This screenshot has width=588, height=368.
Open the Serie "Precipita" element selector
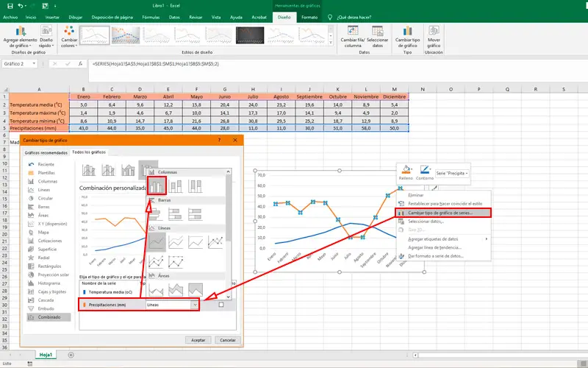(452, 174)
